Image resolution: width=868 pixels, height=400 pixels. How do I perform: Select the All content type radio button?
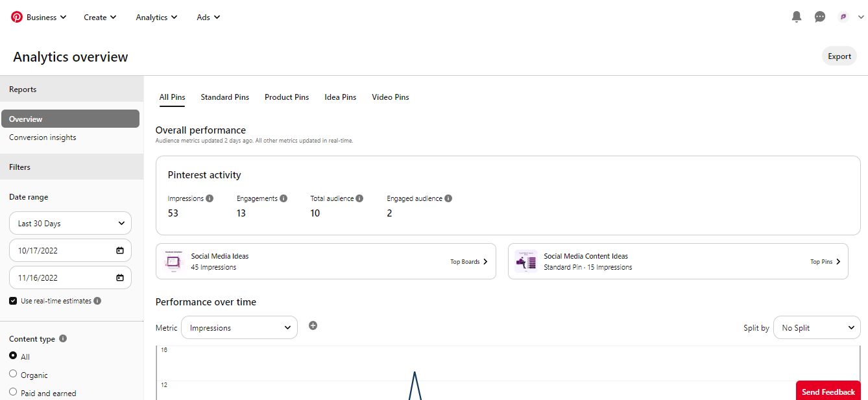[13, 356]
